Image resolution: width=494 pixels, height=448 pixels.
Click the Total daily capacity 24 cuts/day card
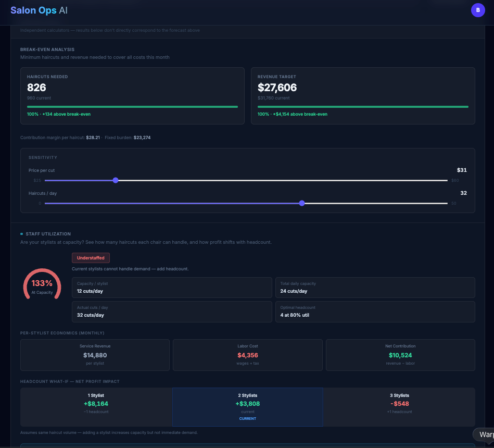pyautogui.click(x=375, y=288)
